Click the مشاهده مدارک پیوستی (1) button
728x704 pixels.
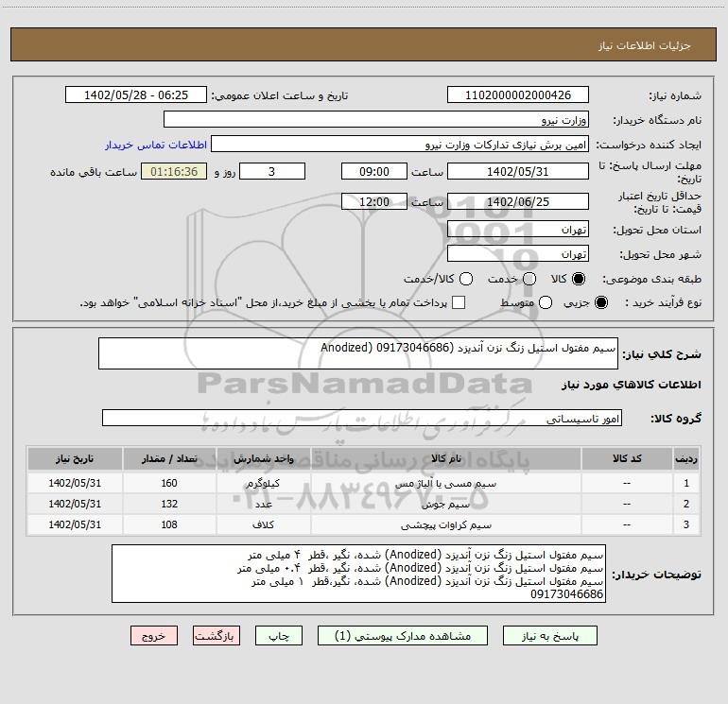[x=403, y=636]
